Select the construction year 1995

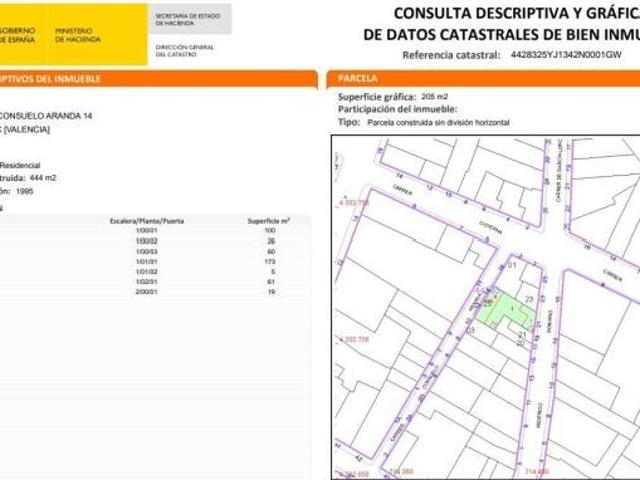click(25, 191)
